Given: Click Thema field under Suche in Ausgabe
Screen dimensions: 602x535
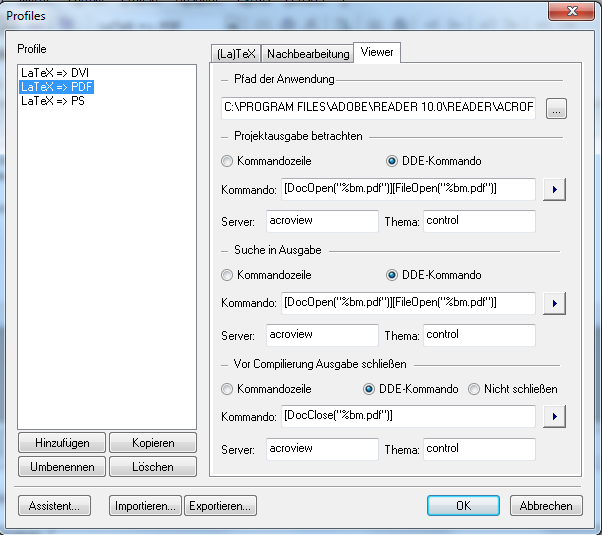Looking at the screenshot, I should coord(479,335).
